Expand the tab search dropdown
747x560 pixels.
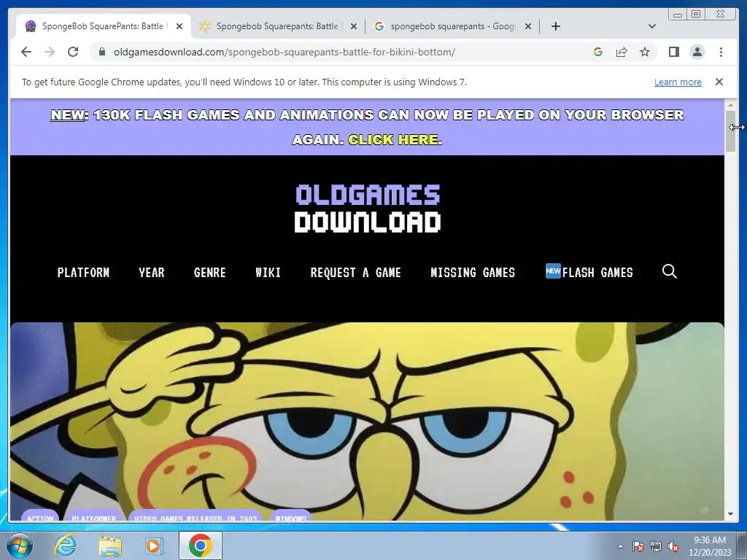652,26
